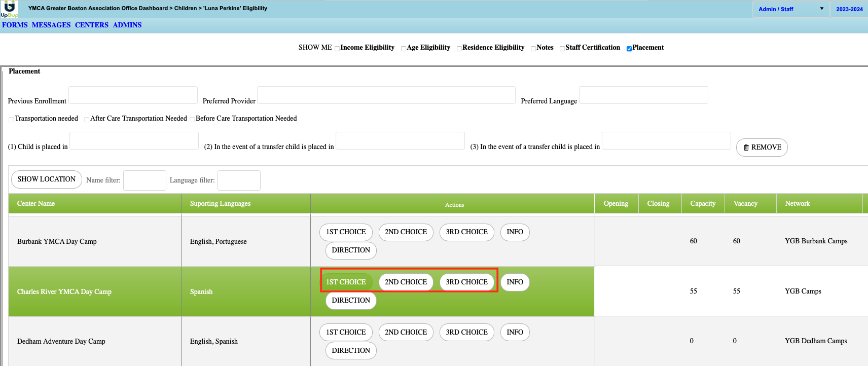The width and height of the screenshot is (868, 366).
Task: Open the Admin / Staff dropdown
Action: pos(790,9)
